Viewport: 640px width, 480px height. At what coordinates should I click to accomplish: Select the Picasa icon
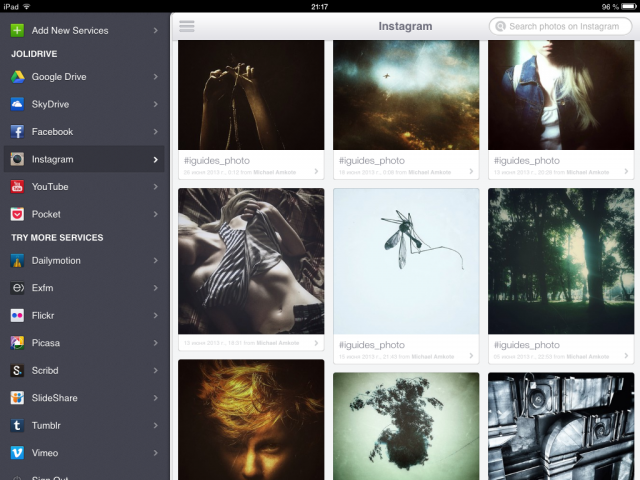[x=17, y=343]
